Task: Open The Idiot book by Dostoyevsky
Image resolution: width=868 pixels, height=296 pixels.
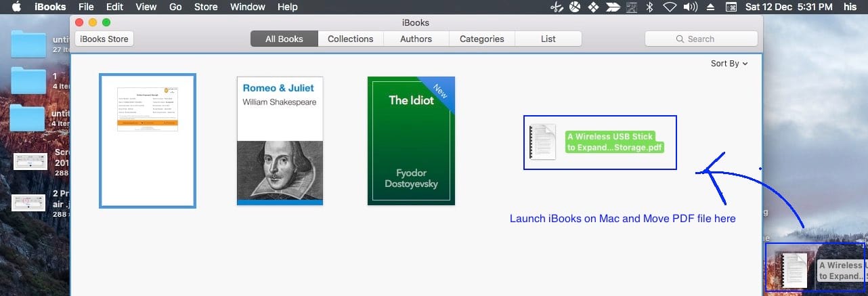Action: pyautogui.click(x=411, y=140)
